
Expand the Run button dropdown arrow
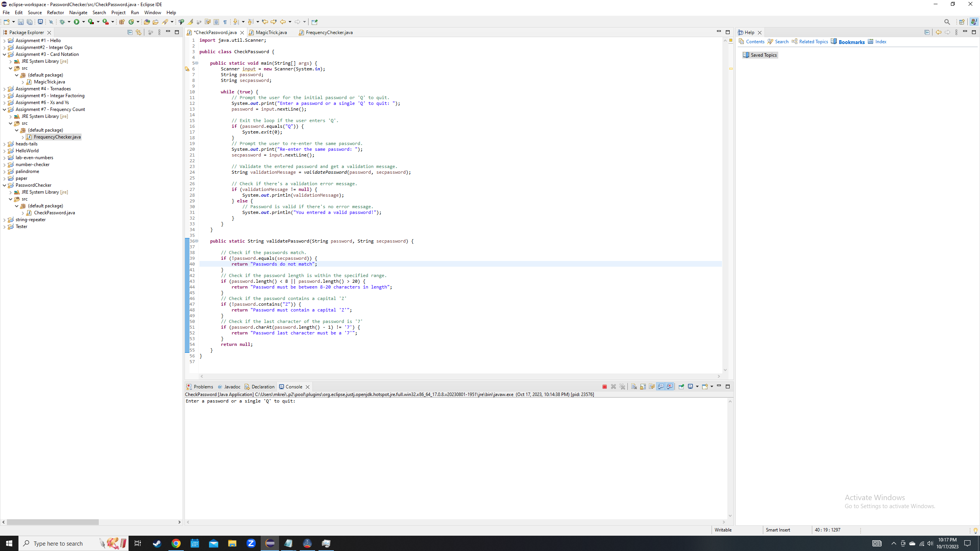[83, 22]
